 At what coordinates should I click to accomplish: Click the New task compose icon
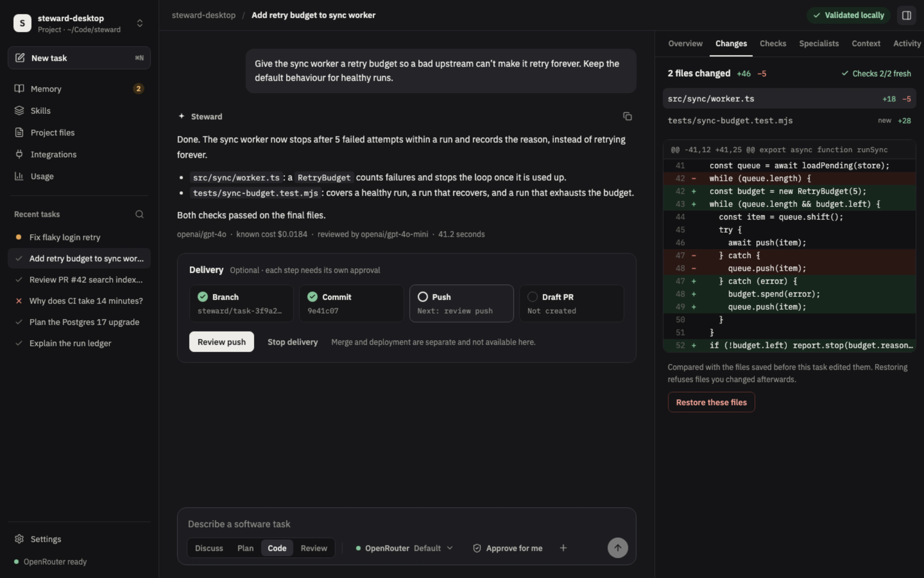coord(20,58)
